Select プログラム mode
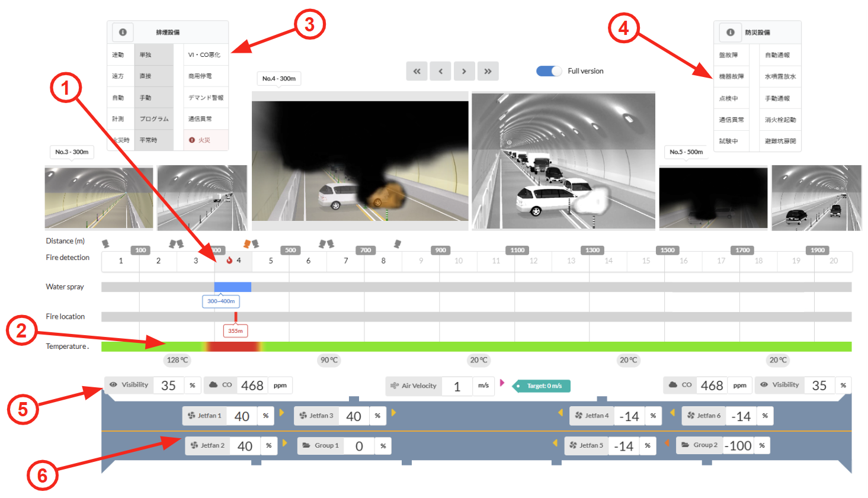Screen dimensions: 868x498 click(x=154, y=119)
